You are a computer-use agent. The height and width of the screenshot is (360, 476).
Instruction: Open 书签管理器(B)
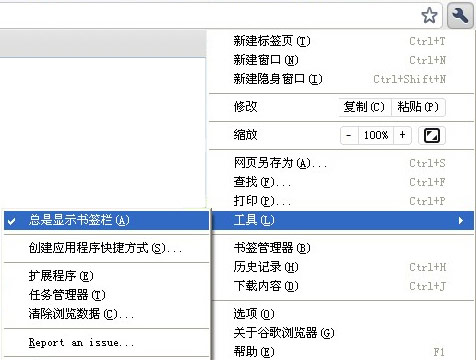(x=343, y=248)
